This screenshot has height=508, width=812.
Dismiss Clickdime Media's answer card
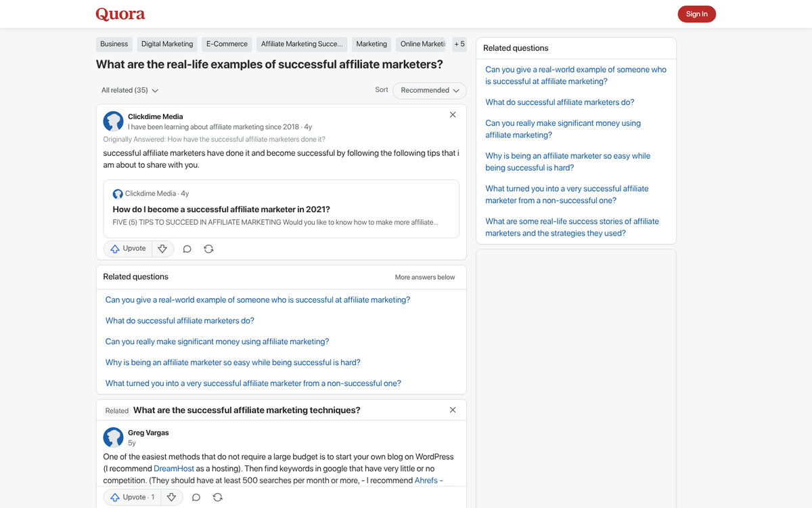pyautogui.click(x=452, y=114)
